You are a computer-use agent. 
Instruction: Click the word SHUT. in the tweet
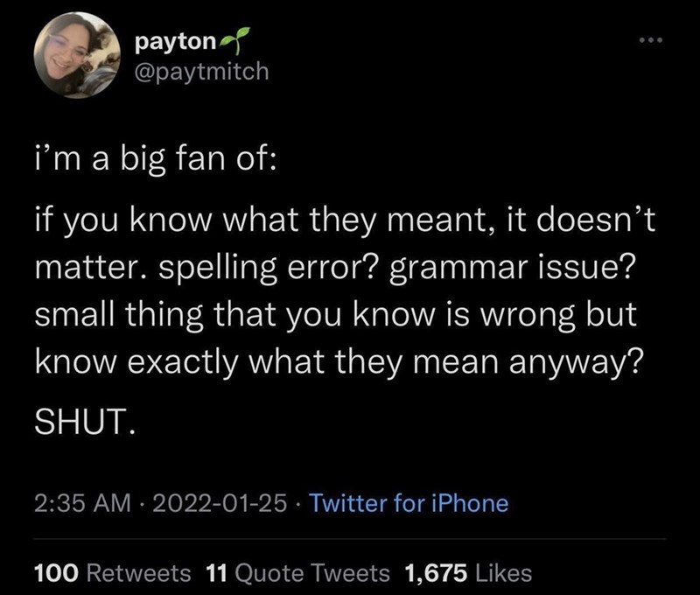(x=85, y=426)
